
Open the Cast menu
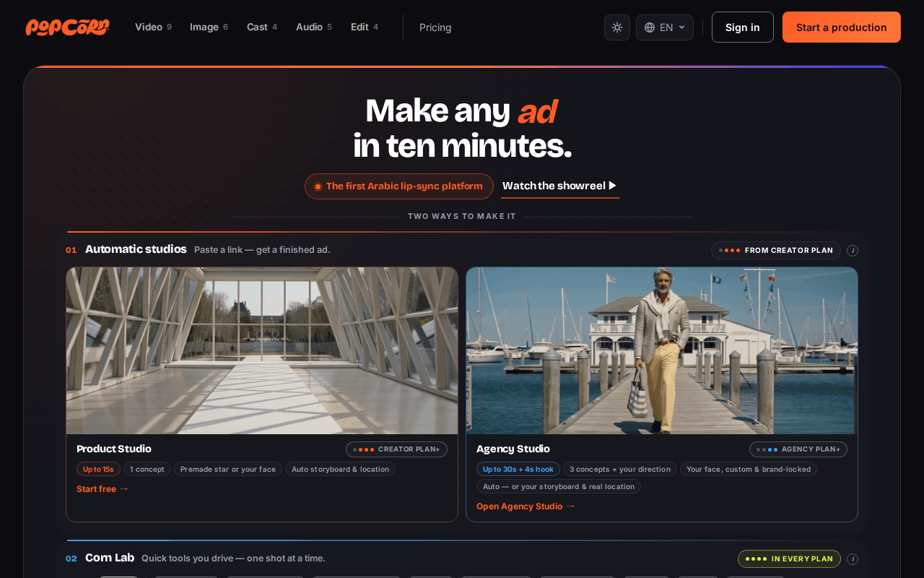pyautogui.click(x=262, y=27)
